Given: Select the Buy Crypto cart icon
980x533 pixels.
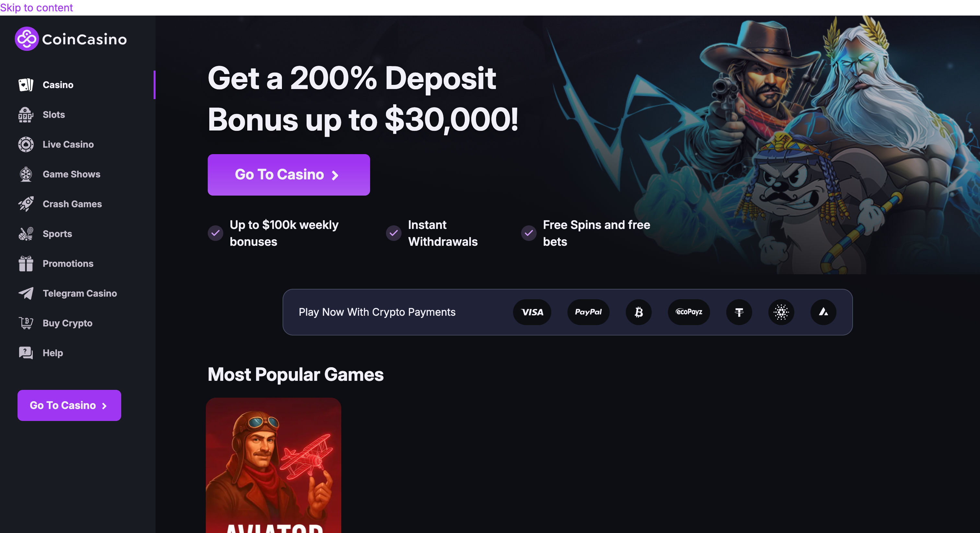Looking at the screenshot, I should pyautogui.click(x=26, y=323).
